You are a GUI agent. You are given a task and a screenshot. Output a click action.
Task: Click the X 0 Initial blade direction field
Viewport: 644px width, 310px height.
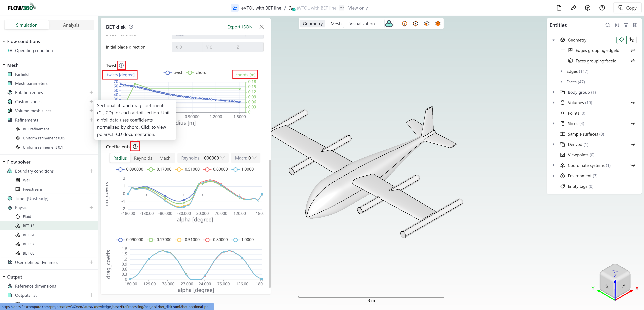[187, 47]
